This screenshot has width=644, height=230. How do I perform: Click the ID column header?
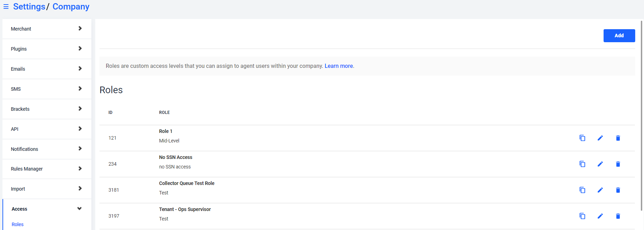pyautogui.click(x=110, y=113)
